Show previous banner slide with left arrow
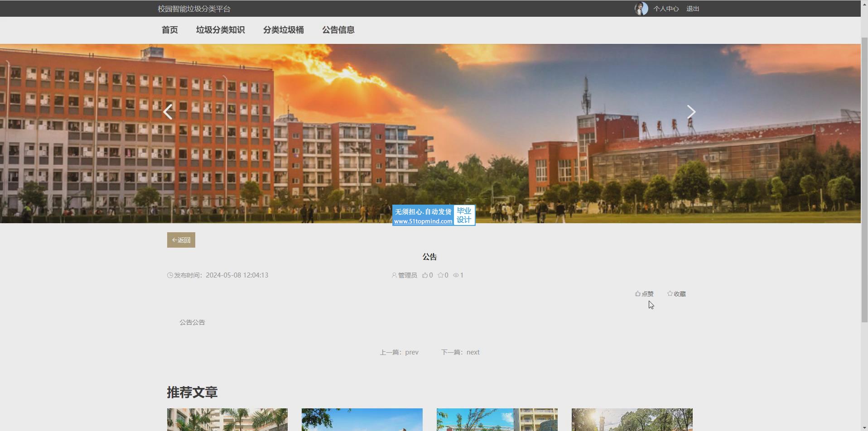 point(168,112)
